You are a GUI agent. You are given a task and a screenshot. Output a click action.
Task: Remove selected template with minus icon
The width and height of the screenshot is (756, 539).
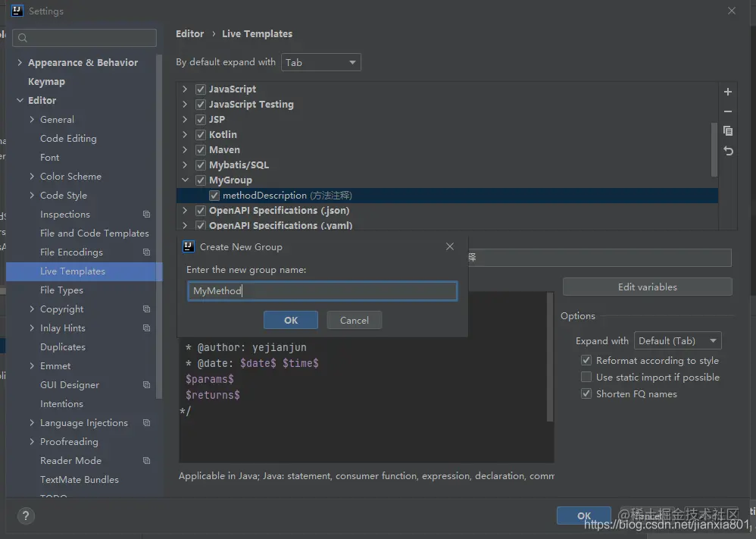tap(728, 111)
